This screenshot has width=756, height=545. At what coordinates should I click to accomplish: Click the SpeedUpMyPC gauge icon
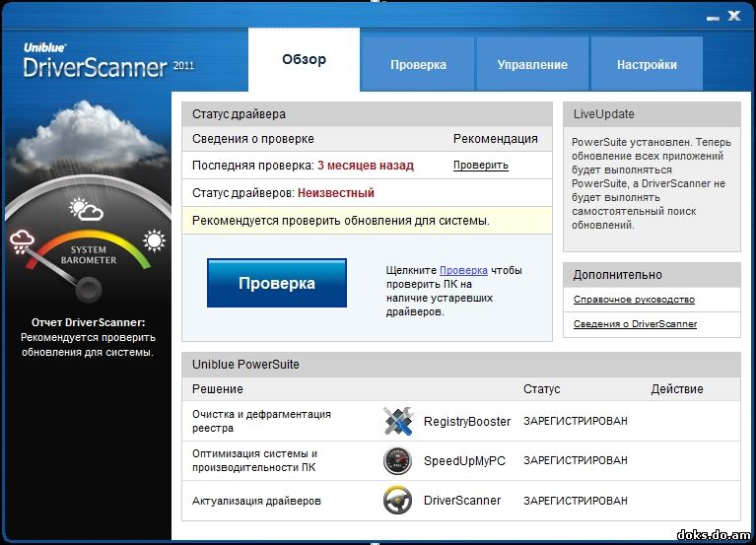(398, 460)
